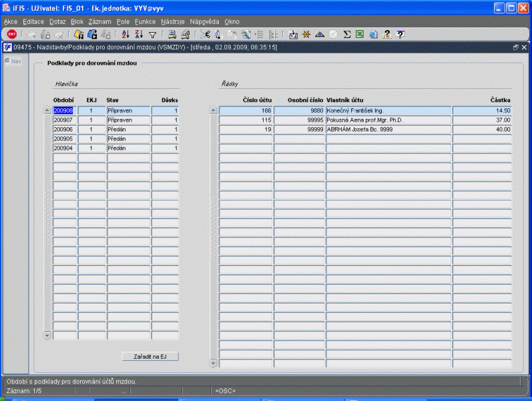Click the context help question box icon
This screenshot has width=532, height=401.
tap(401, 34)
